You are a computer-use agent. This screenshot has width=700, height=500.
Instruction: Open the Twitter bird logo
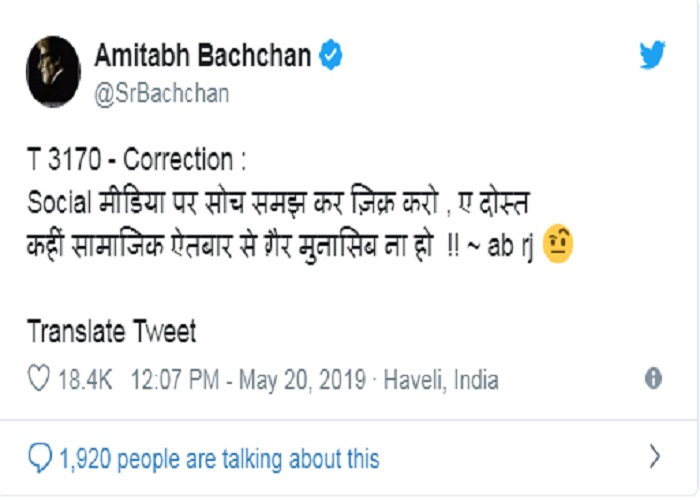click(652, 55)
